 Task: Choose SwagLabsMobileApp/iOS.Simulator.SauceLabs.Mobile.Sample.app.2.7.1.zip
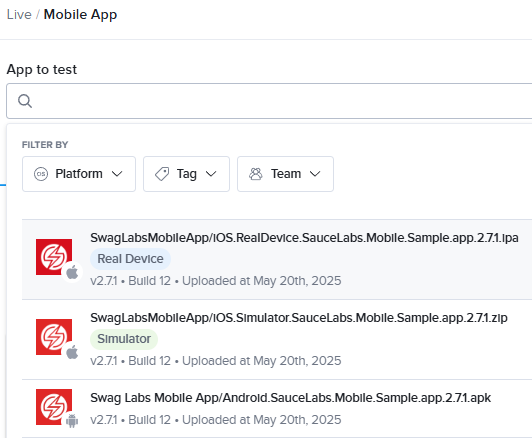coord(299,318)
